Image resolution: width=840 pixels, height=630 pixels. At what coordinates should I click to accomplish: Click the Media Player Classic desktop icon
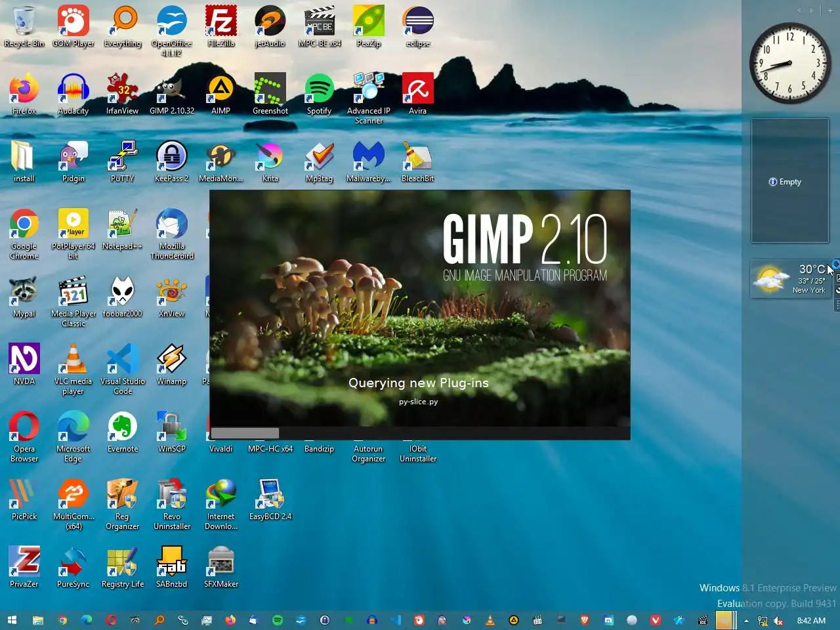click(73, 302)
